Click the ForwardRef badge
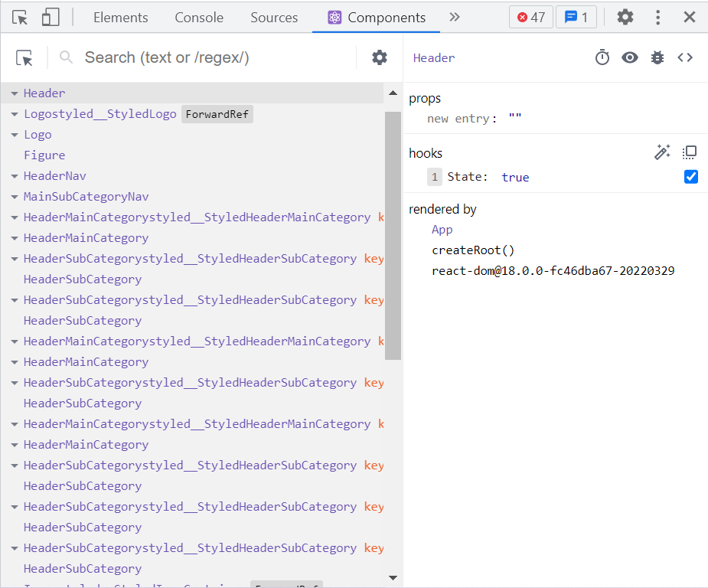 (217, 114)
